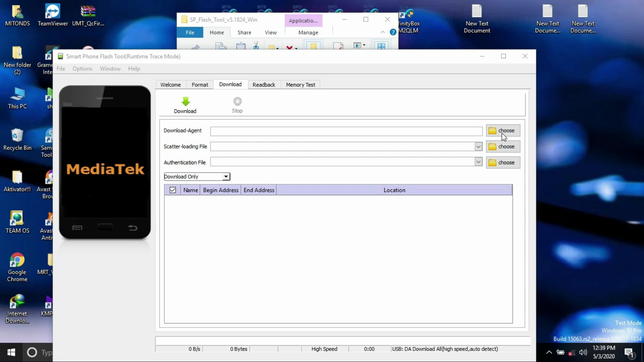Open the Download Only mode combo box
The image size is (644, 362).
[197, 177]
